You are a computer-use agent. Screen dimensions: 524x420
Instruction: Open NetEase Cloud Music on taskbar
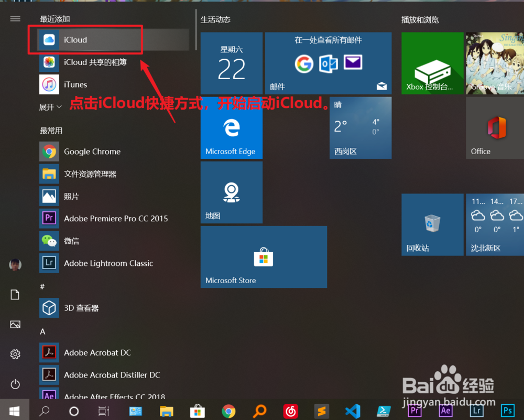click(291, 411)
